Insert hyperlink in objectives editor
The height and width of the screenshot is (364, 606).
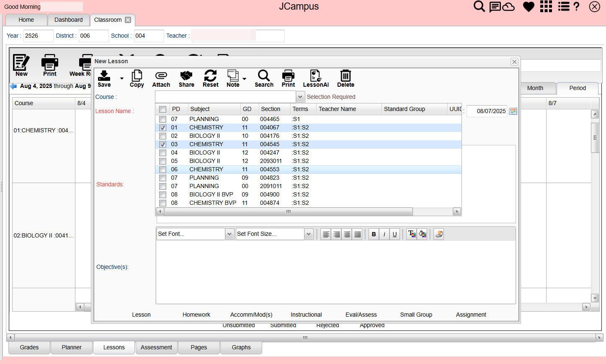438,234
